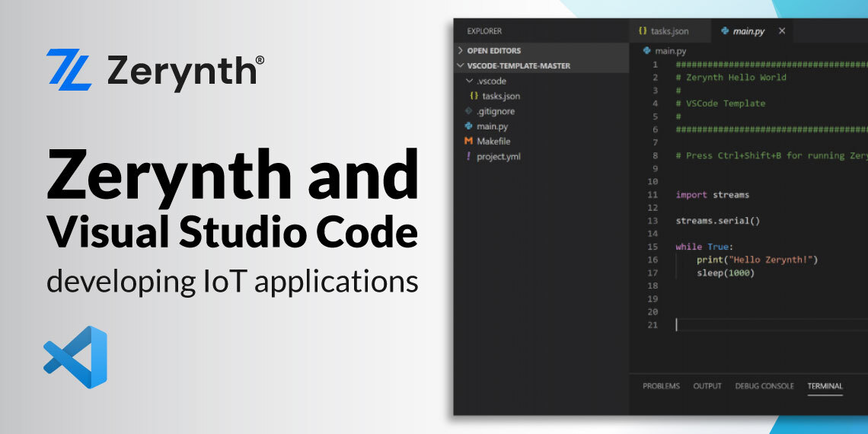This screenshot has height=434, width=868.
Task: Open the Problems panel tab
Action: click(x=661, y=386)
